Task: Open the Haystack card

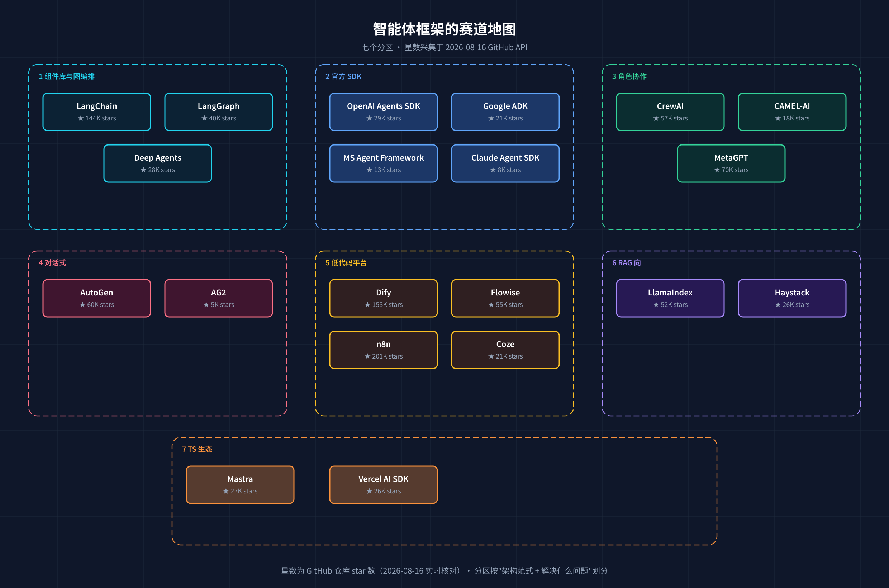Action: 792,298
